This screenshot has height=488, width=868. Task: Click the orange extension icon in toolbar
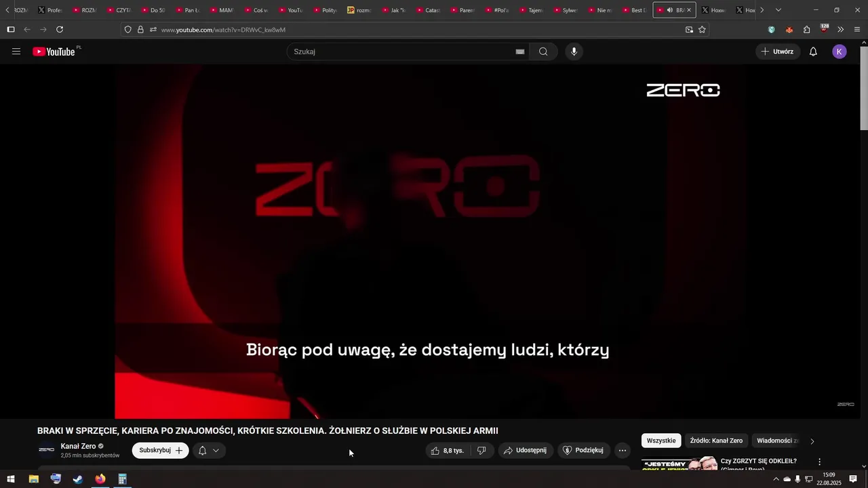click(789, 29)
